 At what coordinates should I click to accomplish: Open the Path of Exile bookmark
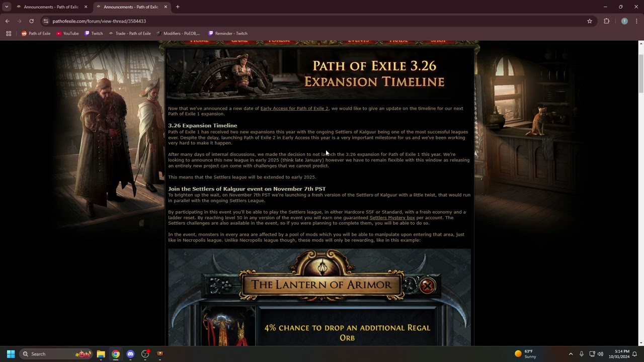pyautogui.click(x=36, y=34)
